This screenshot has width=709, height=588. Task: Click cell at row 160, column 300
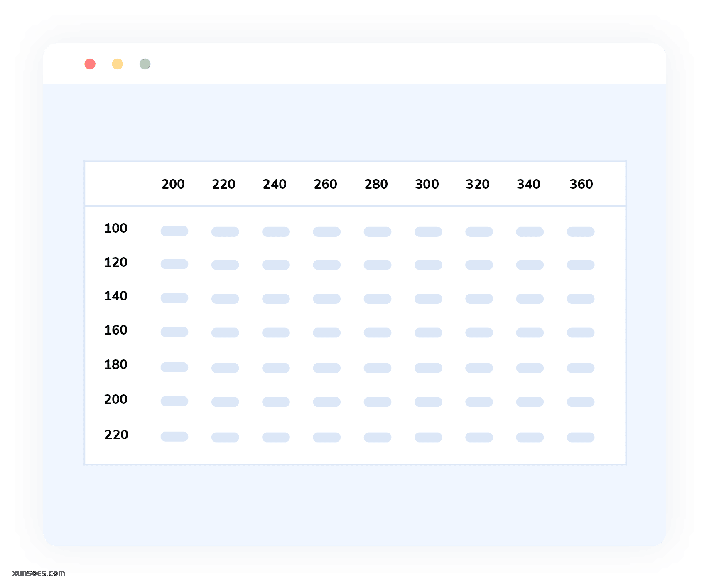(428, 333)
